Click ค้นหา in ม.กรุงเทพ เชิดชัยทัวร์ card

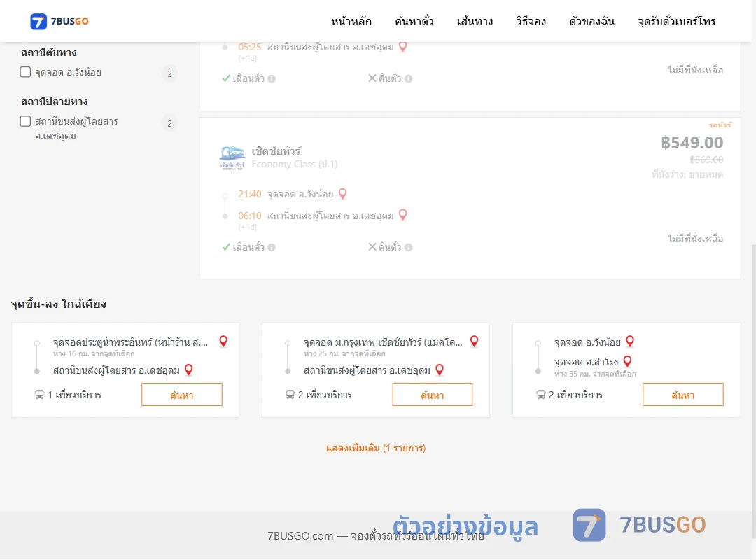click(433, 395)
